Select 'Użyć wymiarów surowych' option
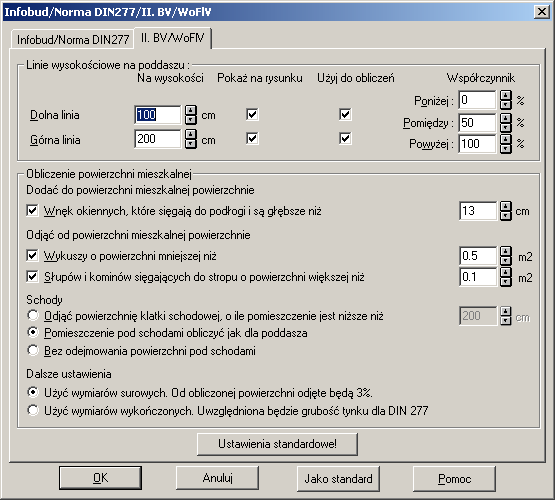 click(33, 392)
